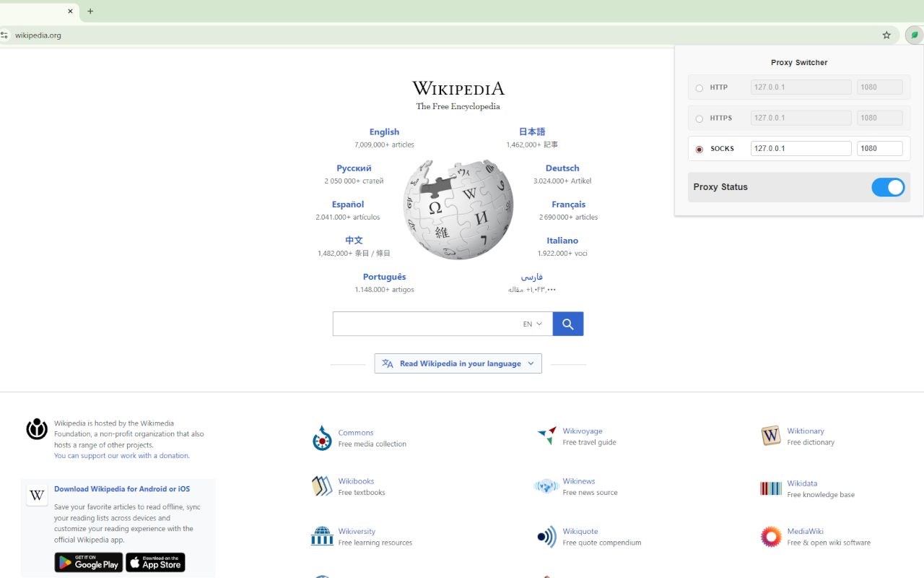Open the Wikiquote text link
This screenshot has width=924, height=578.
pyautogui.click(x=580, y=531)
